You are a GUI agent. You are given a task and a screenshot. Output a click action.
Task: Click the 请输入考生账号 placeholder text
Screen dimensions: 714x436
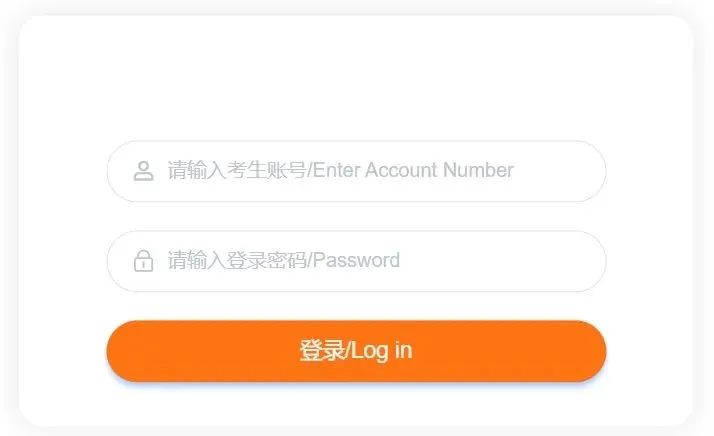(x=237, y=170)
